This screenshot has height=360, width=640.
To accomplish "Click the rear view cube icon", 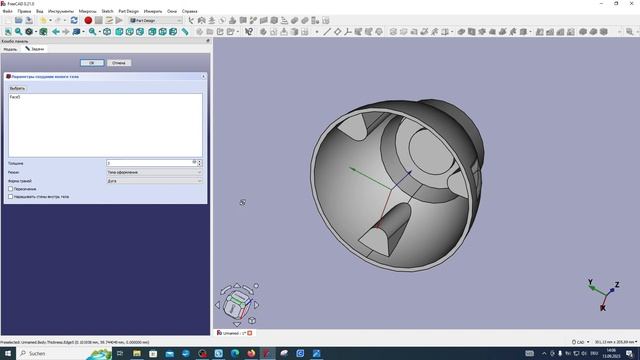I will (152, 32).
